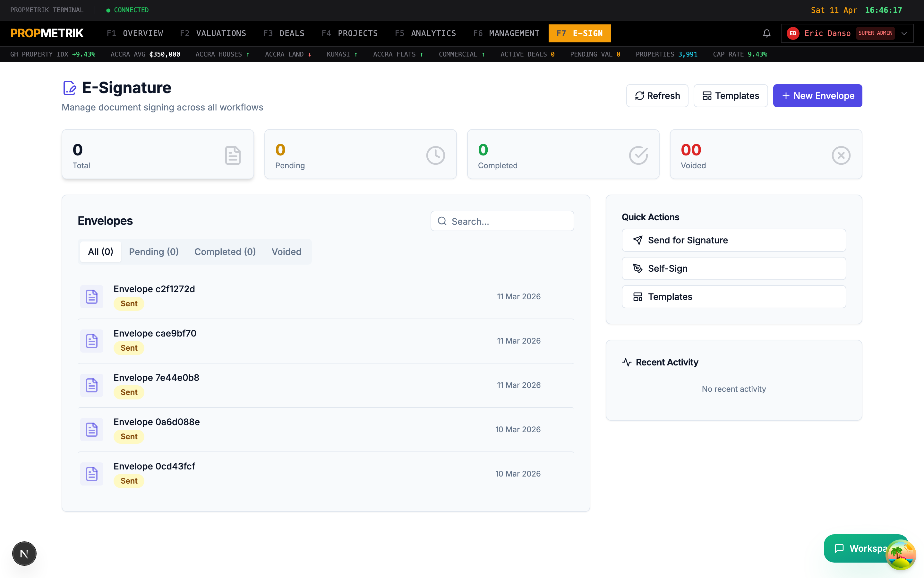The image size is (924, 578).
Task: Click the Voided card X icon
Action: coord(841,155)
